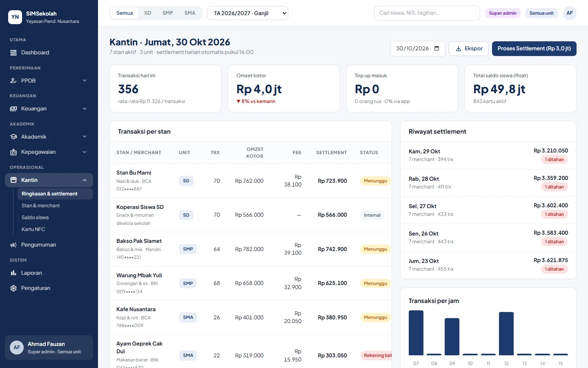
Task: Open the AF avatar in top bar
Action: 570,13
